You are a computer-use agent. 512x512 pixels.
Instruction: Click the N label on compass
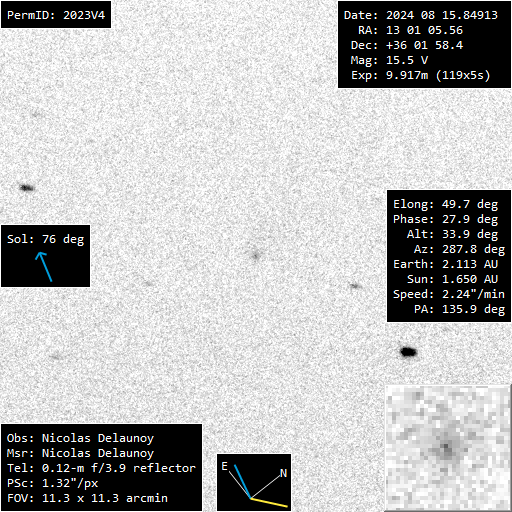283,473
